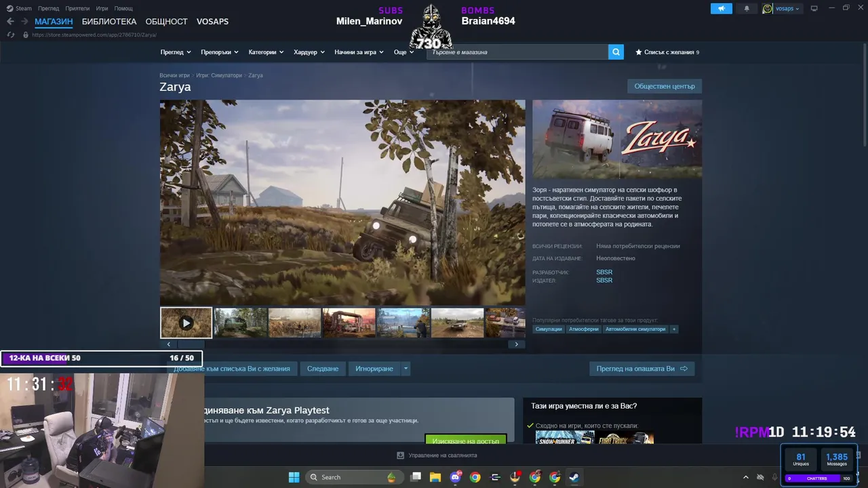868x488 pixels.
Task: Open the Приятели menu
Action: pos(77,8)
